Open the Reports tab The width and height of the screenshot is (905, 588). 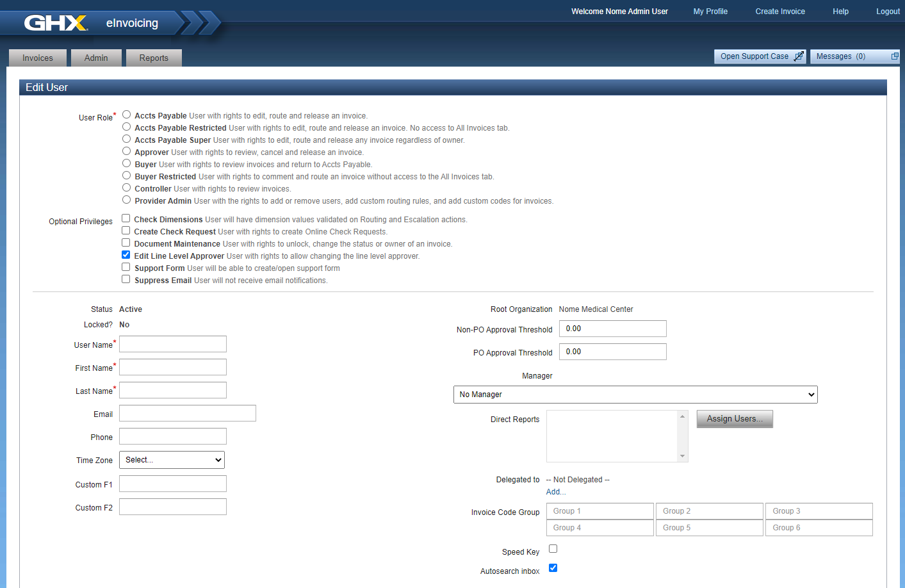[x=154, y=58]
